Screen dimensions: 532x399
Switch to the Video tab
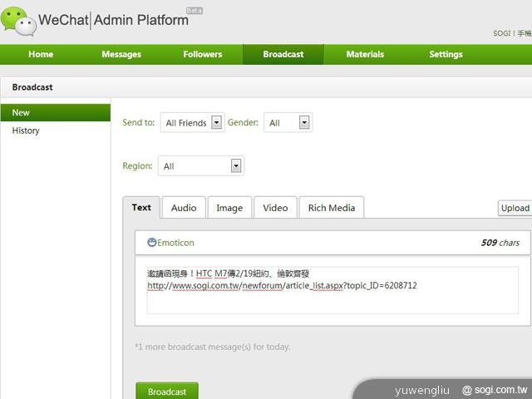[x=275, y=208]
